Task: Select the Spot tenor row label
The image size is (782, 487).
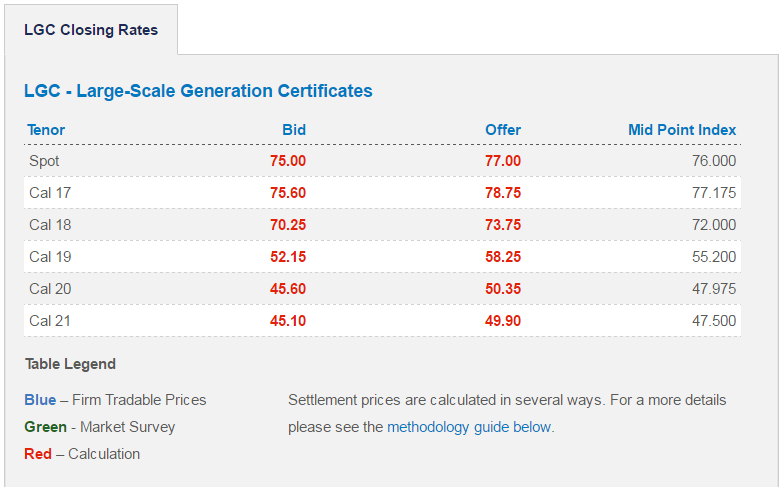Action: point(45,161)
